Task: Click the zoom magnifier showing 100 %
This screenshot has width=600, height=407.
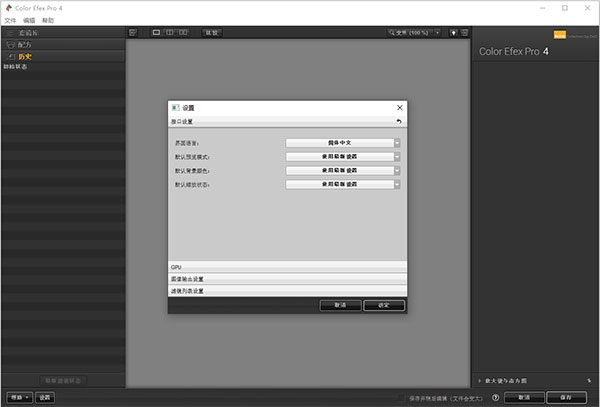Action: click(x=409, y=33)
